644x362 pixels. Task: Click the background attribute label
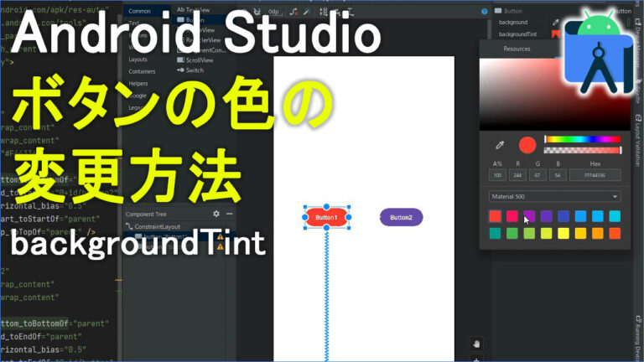pyautogui.click(x=513, y=22)
